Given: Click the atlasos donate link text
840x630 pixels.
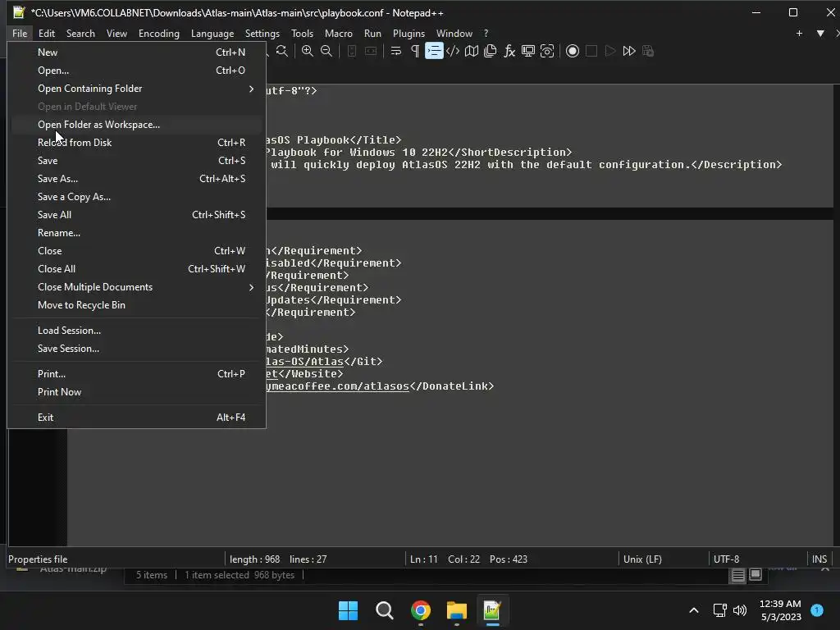Looking at the screenshot, I should click(x=337, y=386).
